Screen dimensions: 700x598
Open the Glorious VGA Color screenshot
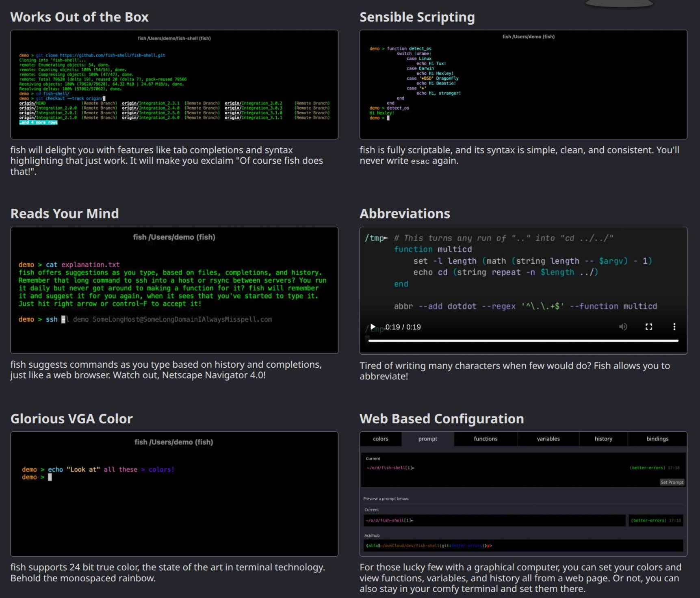click(174, 494)
